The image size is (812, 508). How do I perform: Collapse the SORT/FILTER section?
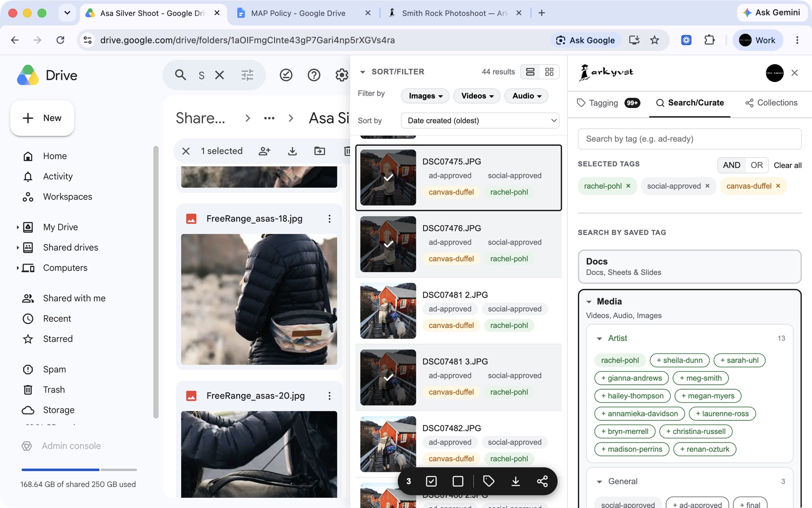[x=362, y=72]
